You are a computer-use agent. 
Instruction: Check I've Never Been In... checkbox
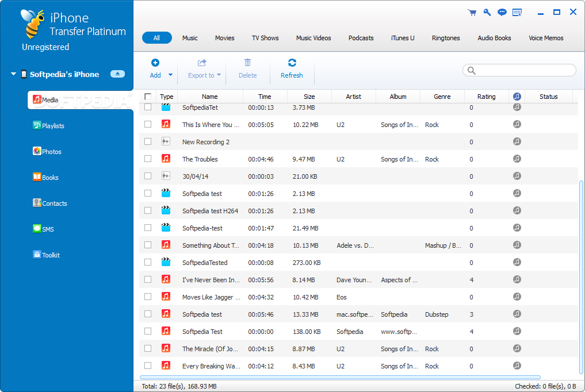coord(148,279)
